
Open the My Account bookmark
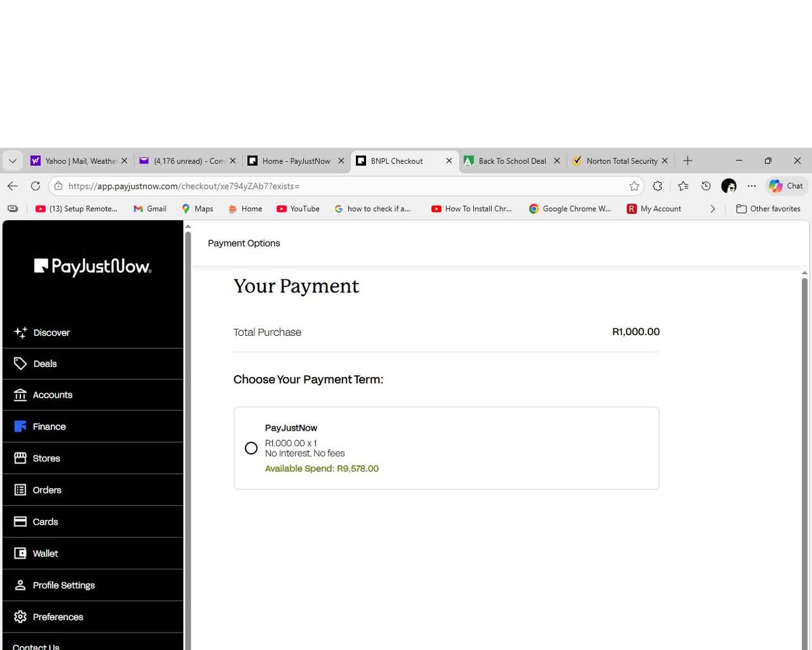pos(654,209)
